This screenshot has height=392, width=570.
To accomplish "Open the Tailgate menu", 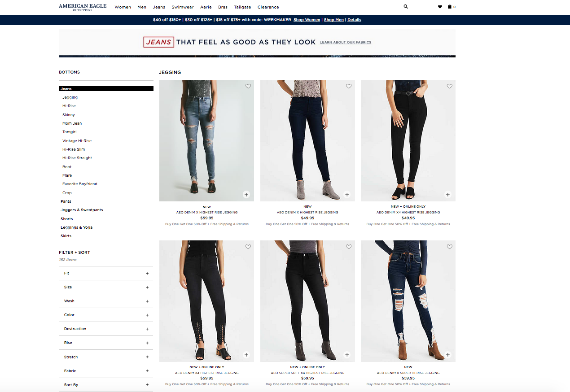I will click(242, 7).
